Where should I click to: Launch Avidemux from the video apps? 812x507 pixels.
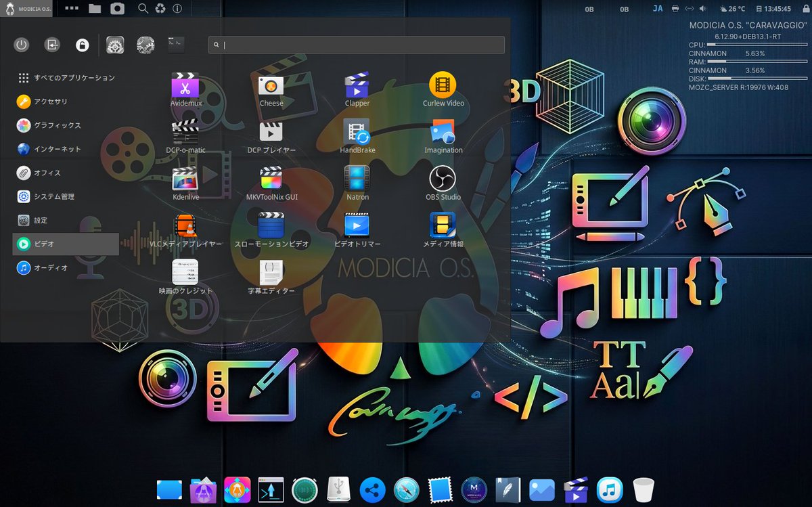tap(185, 90)
